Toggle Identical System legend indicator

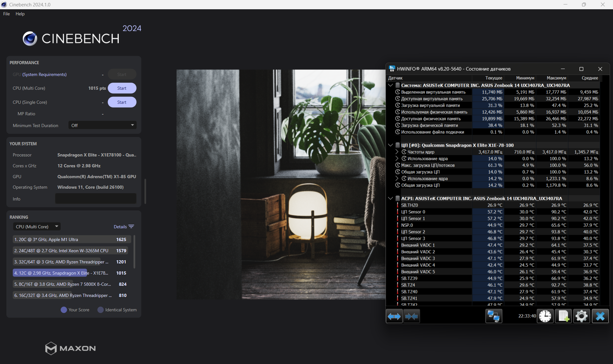101,310
